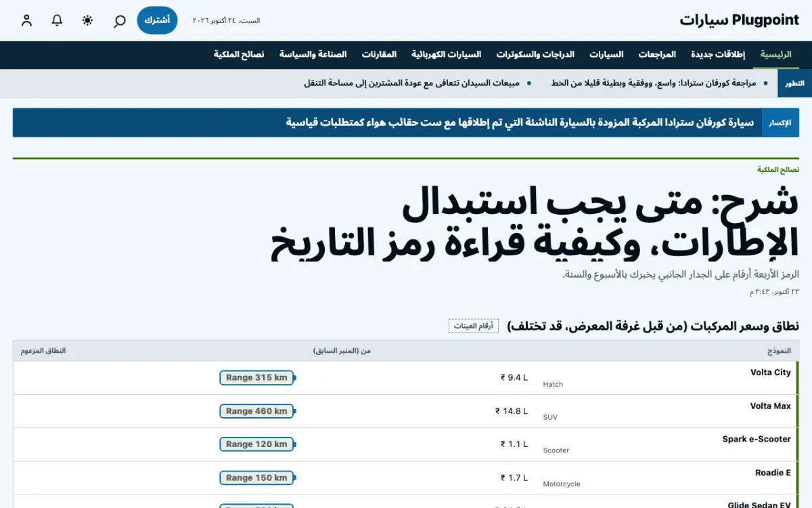
Task: Click the أشترك subscribe button
Action: (x=157, y=20)
